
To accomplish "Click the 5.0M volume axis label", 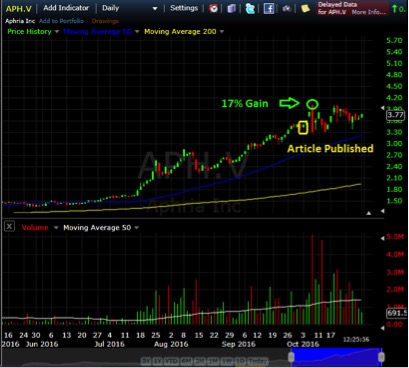I will point(395,237).
